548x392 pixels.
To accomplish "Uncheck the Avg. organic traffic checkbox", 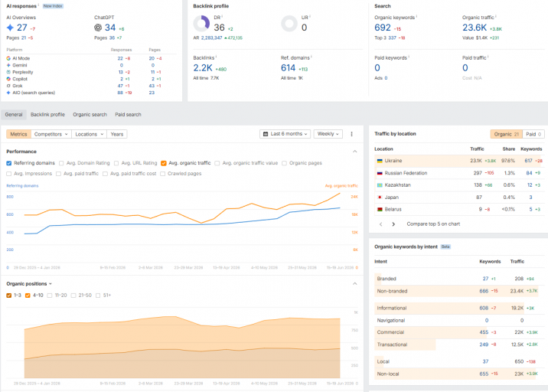I will (164, 163).
